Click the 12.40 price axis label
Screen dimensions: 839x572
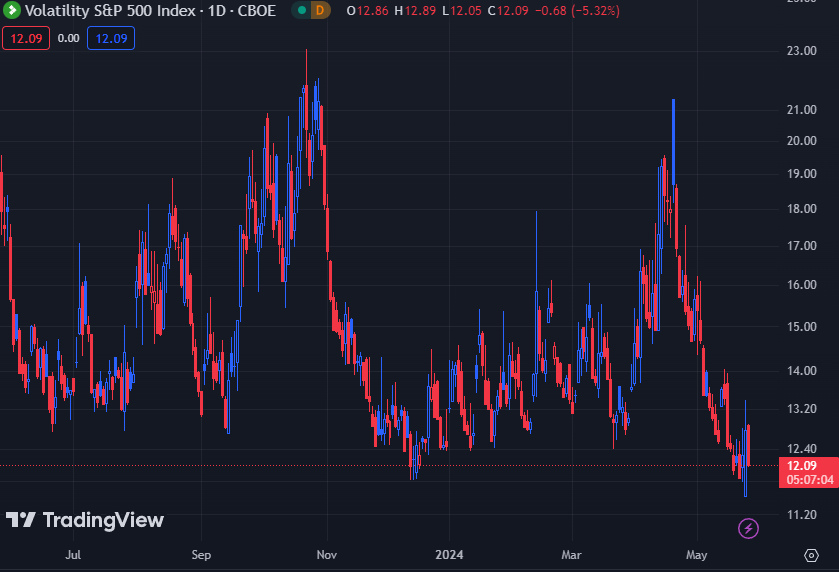[802, 449]
